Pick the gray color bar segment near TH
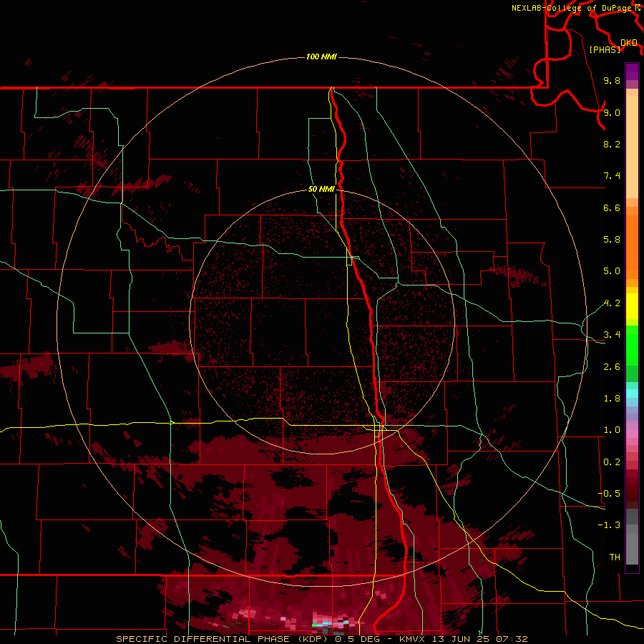Screen dimensions: 644x644 coord(632,549)
